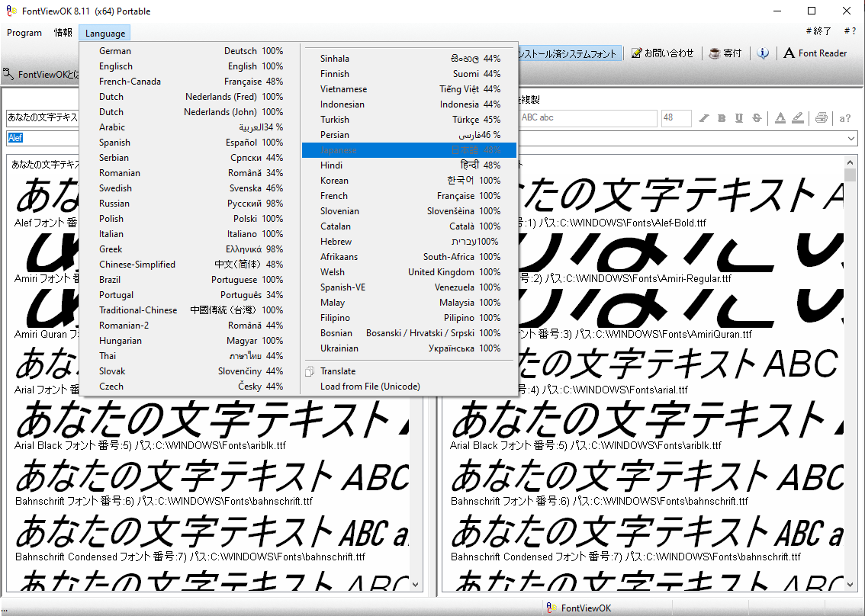Select Japanese 日本語 language
Viewport: 865px width, 616px height.
410,150
